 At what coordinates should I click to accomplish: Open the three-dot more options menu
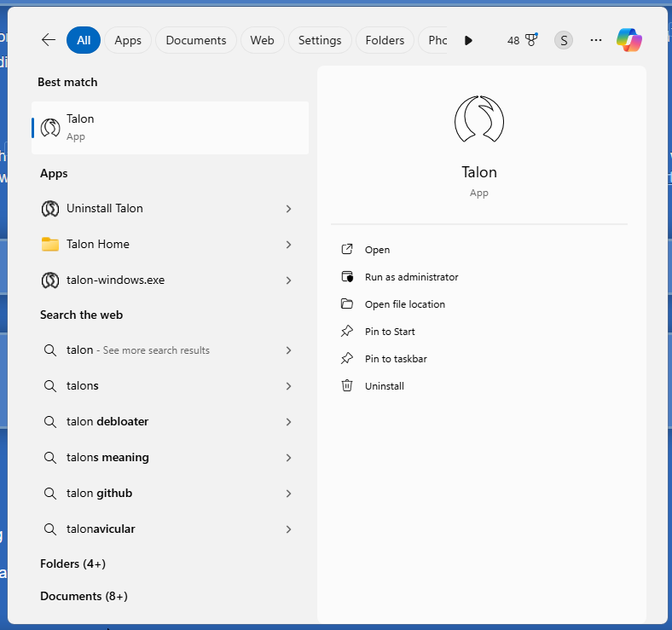[596, 40]
